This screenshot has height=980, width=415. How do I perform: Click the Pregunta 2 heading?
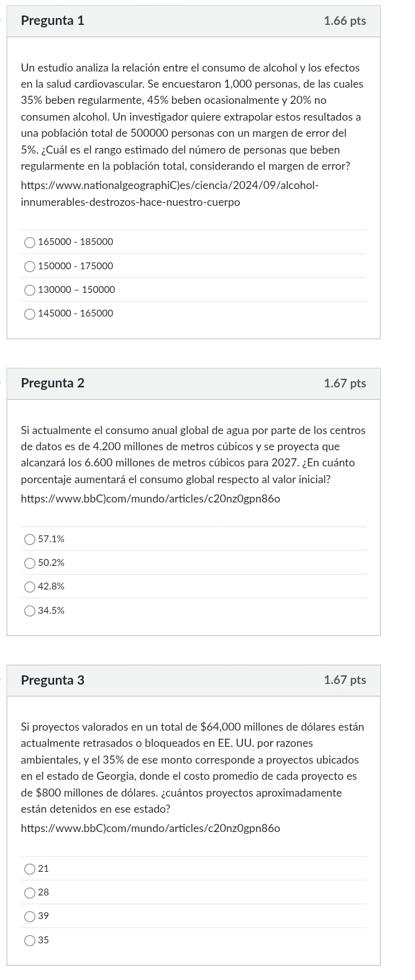click(x=53, y=383)
